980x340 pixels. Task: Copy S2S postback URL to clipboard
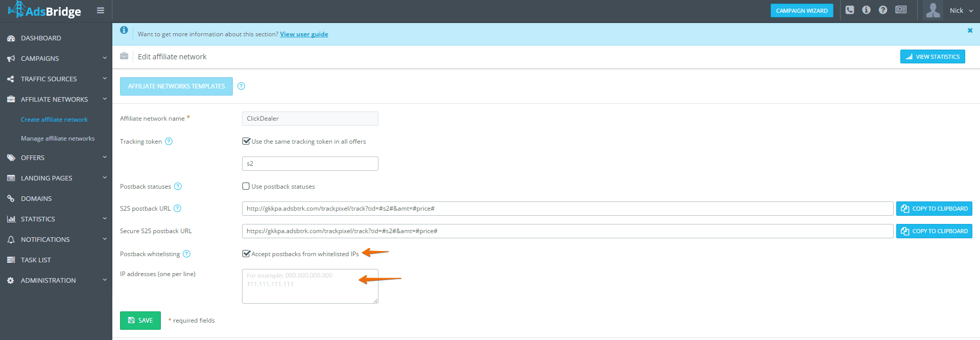(x=934, y=209)
